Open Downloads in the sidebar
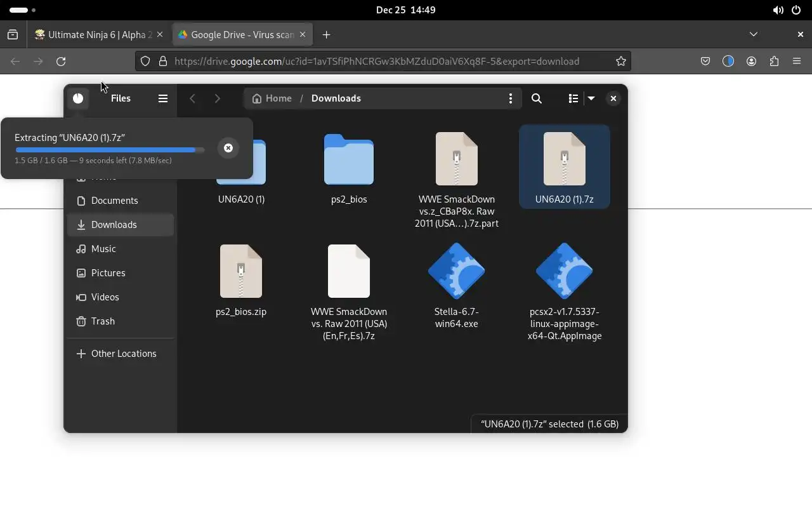Viewport: 812px width, 508px height. (121, 225)
